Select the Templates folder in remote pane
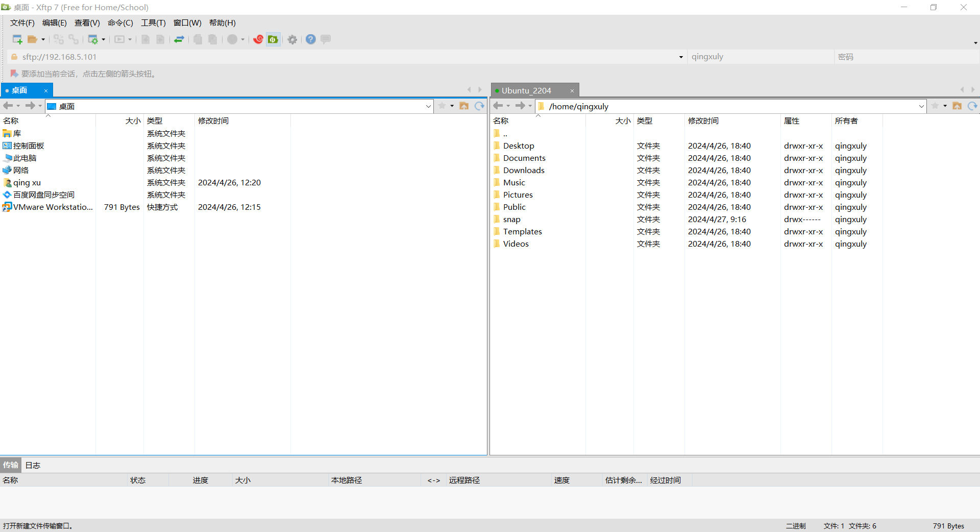Image resolution: width=980 pixels, height=532 pixels. click(x=523, y=232)
